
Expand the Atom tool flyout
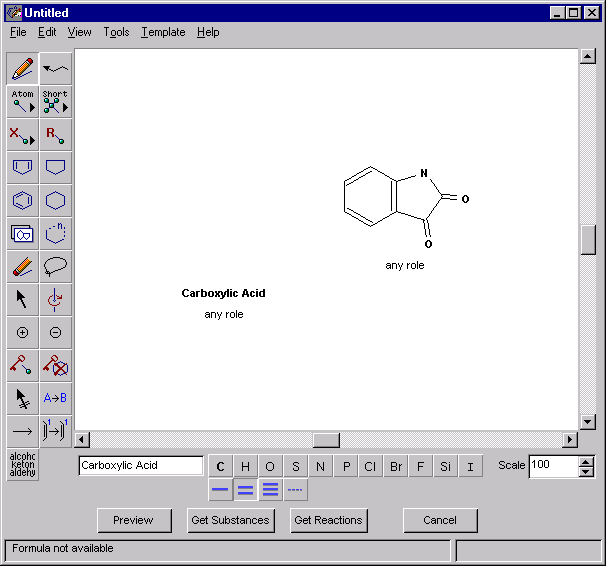(22, 102)
